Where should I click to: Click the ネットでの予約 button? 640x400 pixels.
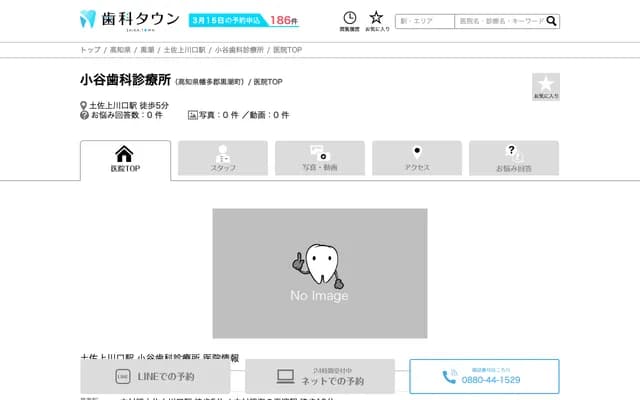pos(320,376)
